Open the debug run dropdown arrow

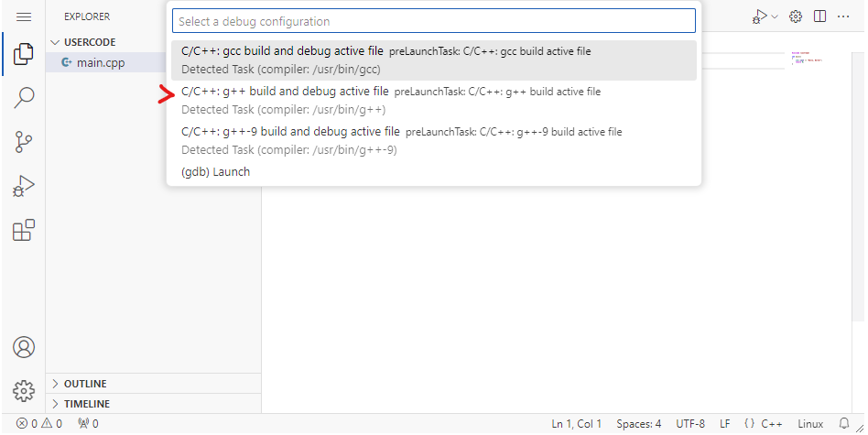pyautogui.click(x=775, y=16)
